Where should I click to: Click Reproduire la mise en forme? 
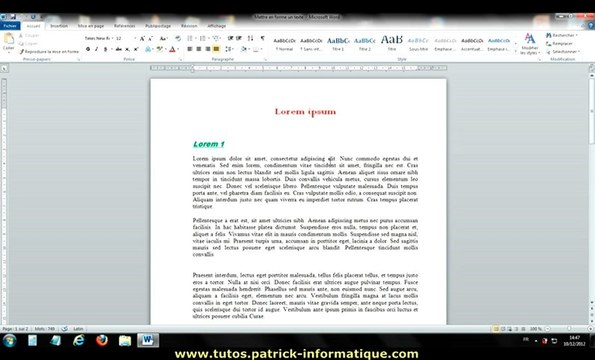point(49,52)
